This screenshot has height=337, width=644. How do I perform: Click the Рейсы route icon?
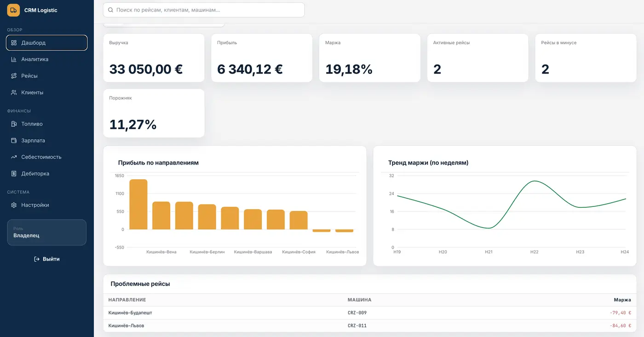14,76
